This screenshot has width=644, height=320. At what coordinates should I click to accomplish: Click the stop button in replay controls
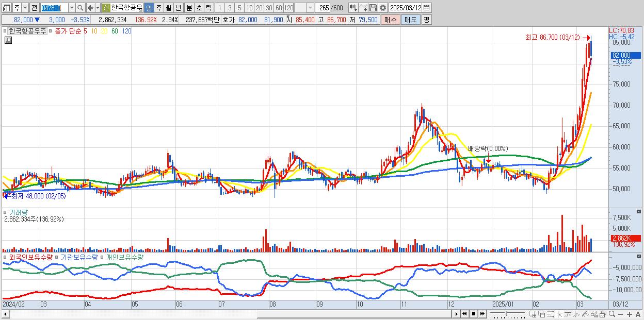[x=474, y=314]
